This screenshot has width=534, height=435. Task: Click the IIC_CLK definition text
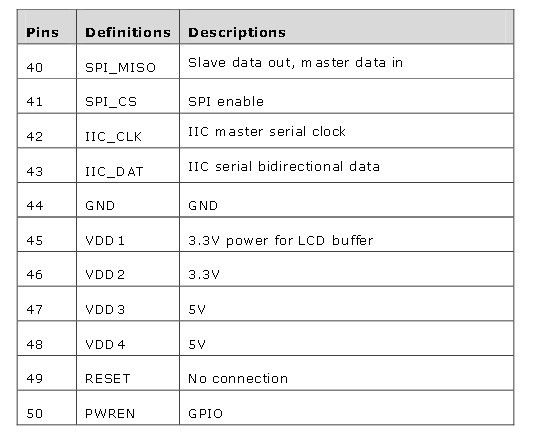coord(113,137)
